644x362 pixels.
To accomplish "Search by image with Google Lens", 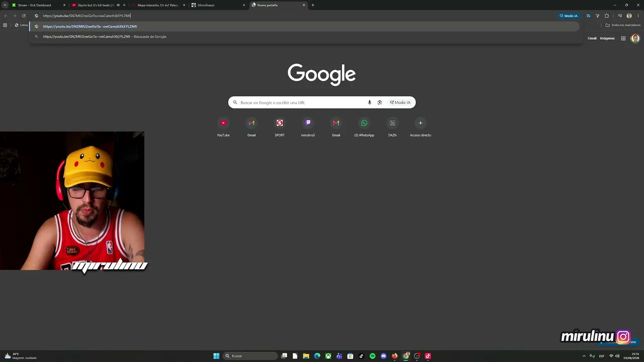I will click(x=379, y=103).
